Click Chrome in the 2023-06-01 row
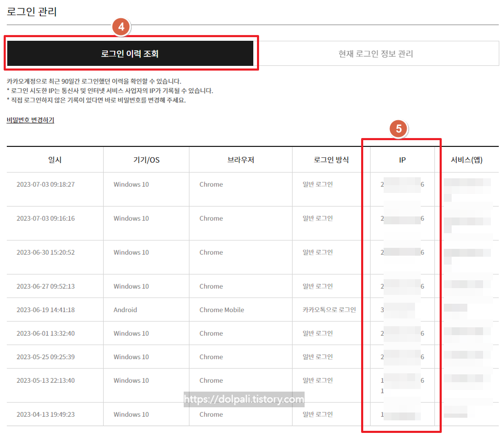The image size is (504, 435). pyautogui.click(x=211, y=334)
